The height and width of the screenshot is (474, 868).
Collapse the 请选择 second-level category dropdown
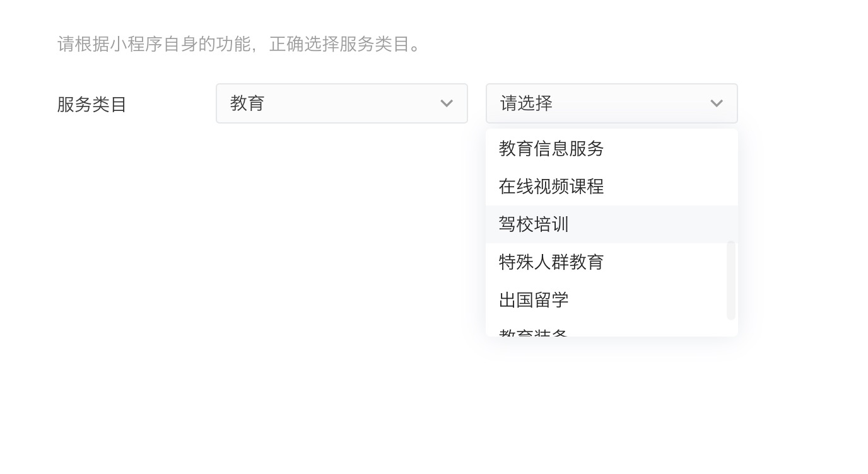point(612,103)
